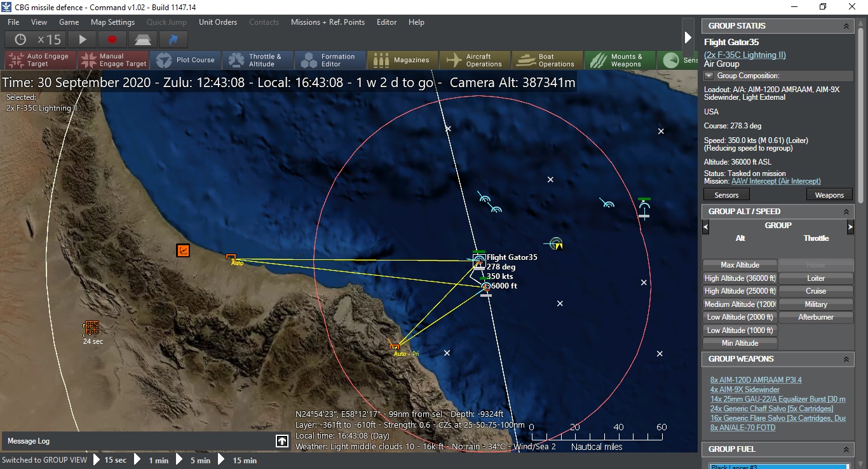Click left arrow next to GROUP selector
The width and height of the screenshot is (868, 469).
705,227
